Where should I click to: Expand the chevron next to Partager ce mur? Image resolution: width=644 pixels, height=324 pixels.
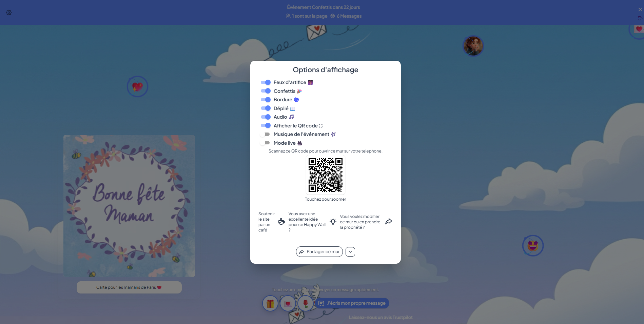pyautogui.click(x=350, y=252)
